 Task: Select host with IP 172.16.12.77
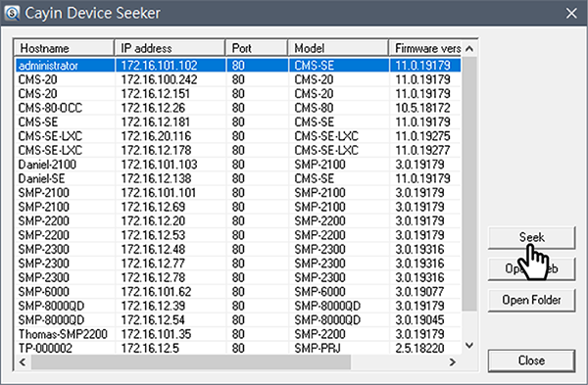click(x=238, y=264)
